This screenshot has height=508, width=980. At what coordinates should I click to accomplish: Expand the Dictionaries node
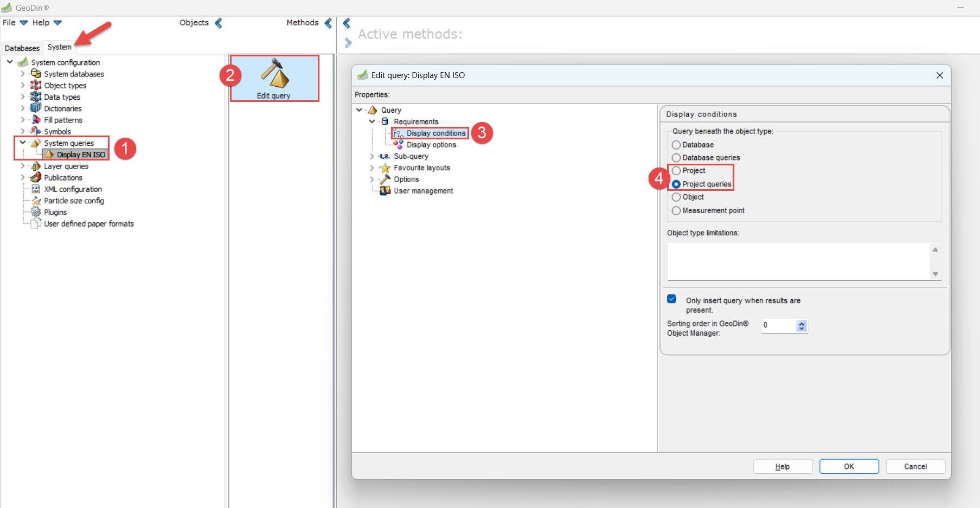point(23,108)
